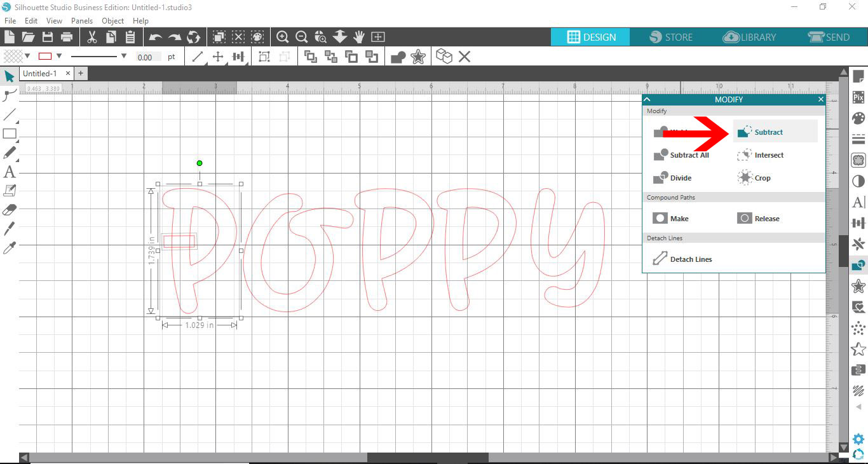868x464 pixels.
Task: Open the Page Setup panel
Action: [x=858, y=77]
